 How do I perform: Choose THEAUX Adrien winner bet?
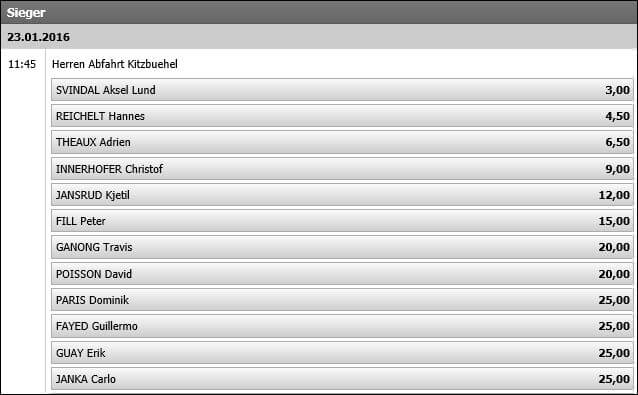pyautogui.click(x=342, y=142)
